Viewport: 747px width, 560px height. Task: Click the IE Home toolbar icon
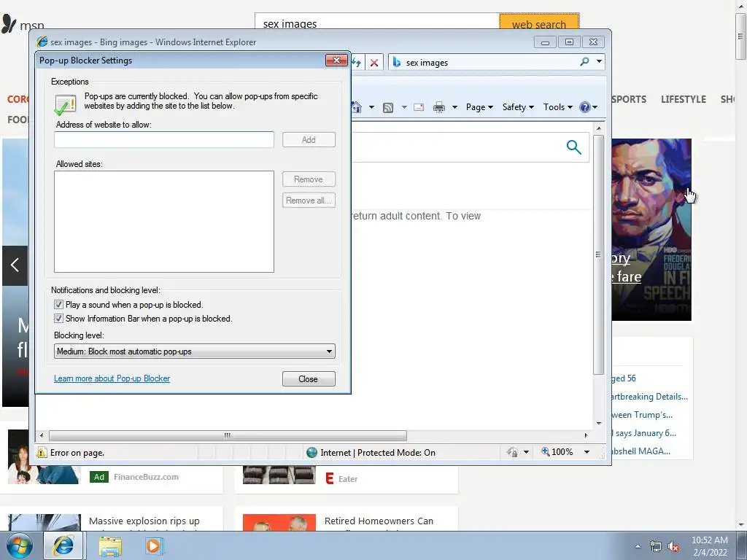click(357, 107)
